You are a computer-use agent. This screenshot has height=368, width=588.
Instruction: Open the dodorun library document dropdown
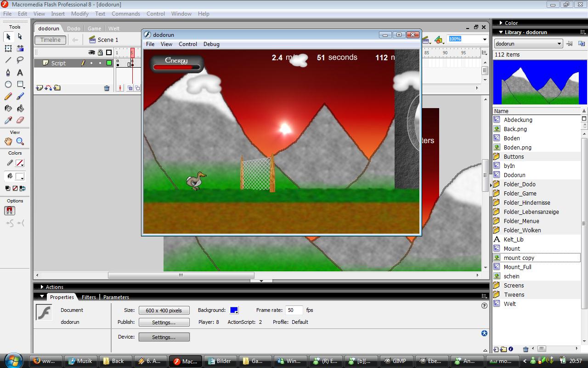pyautogui.click(x=528, y=44)
